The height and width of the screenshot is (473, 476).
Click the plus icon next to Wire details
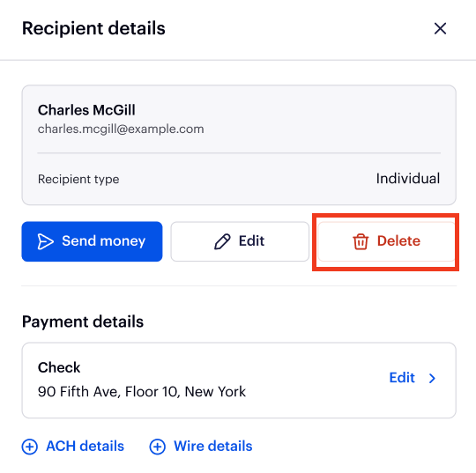pos(157,447)
